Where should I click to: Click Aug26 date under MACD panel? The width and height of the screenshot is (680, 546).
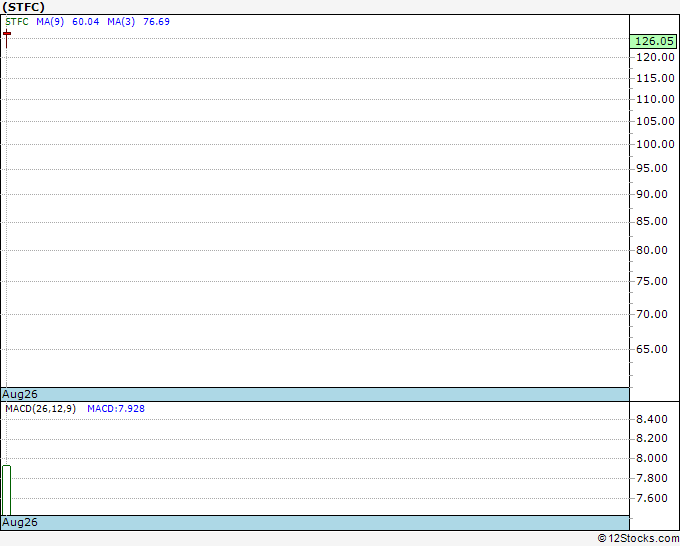(x=20, y=522)
